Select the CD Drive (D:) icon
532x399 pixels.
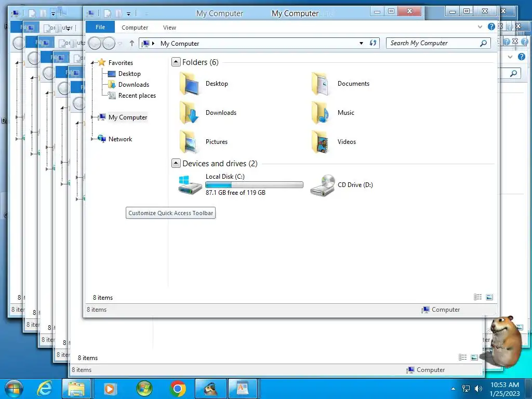[x=323, y=185]
